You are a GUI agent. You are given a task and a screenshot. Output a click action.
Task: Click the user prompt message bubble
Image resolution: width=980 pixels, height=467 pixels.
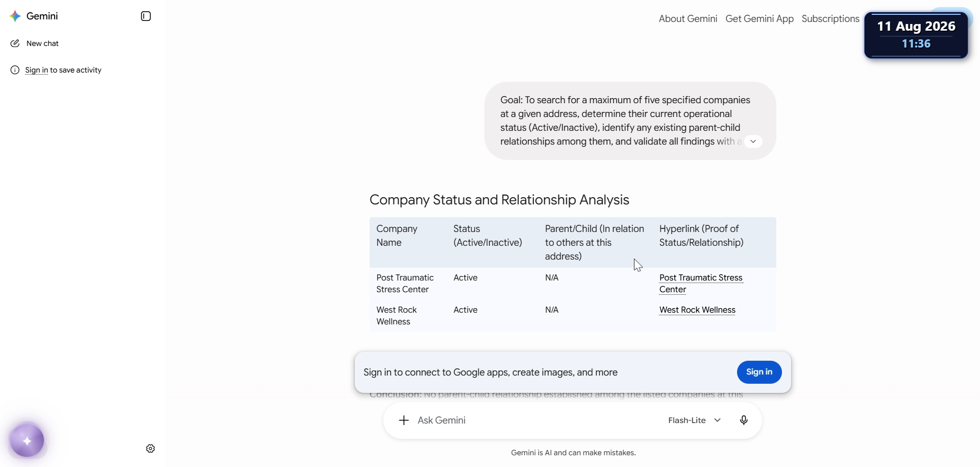coord(630,121)
